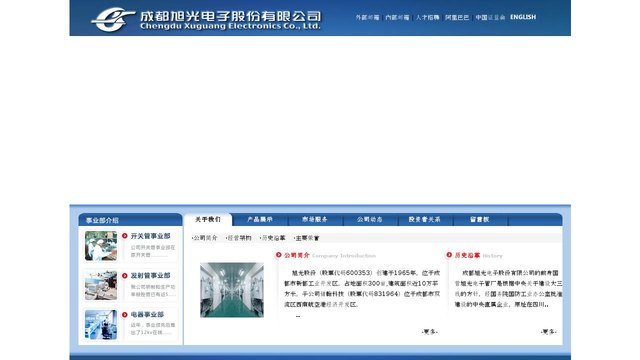Click the red 公司简介 section heading
640x360 pixels.
(297, 256)
